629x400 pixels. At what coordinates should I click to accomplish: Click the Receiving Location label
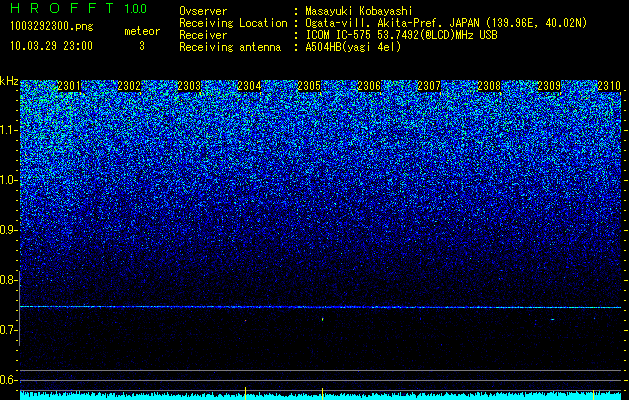click(233, 23)
